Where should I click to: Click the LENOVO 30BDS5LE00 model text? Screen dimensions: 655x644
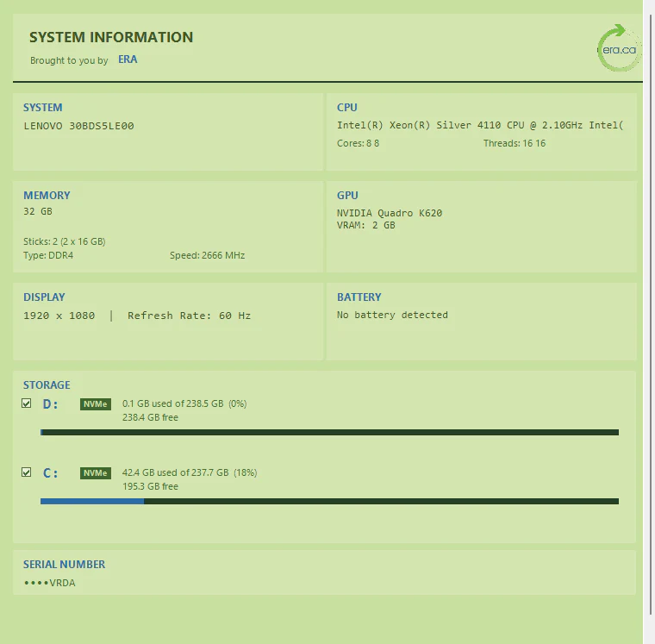[78, 126]
